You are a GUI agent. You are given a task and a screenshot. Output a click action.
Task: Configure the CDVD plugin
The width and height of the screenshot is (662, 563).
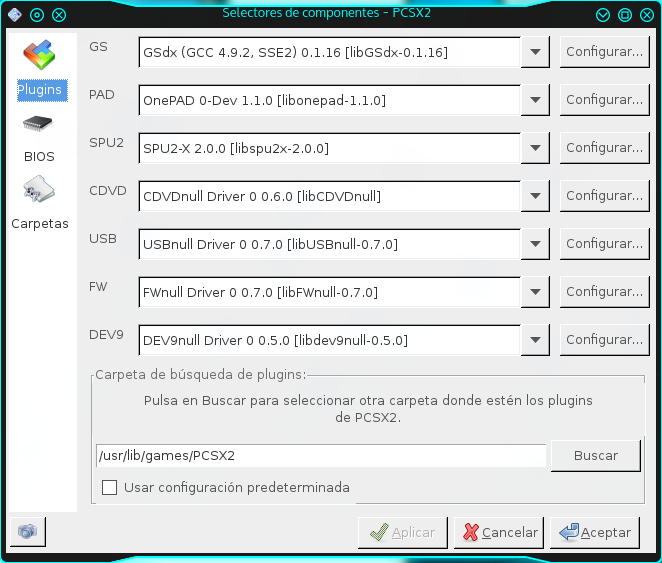(605, 195)
